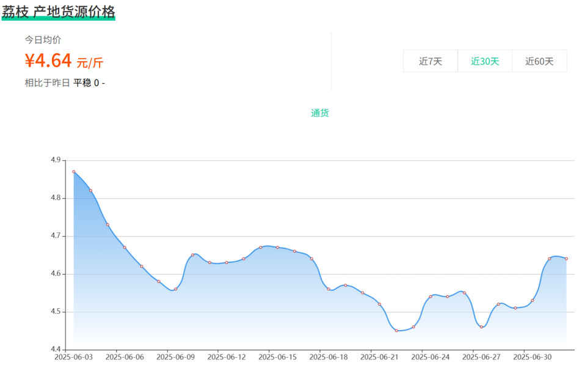The image size is (588, 368).
Task: Click the data point marker on 2025-06-15
Action: [278, 248]
